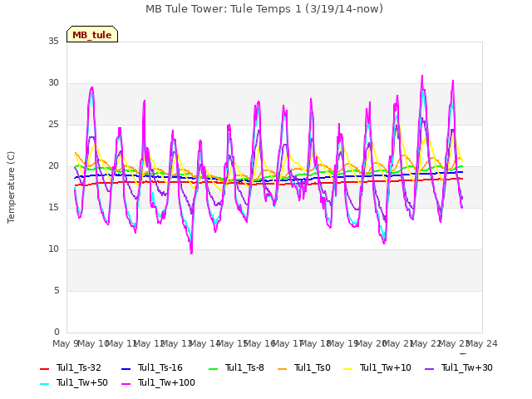This screenshot has width=532, height=399.
Task: Click the Temperature (C) axis label
Action: pyautogui.click(x=11, y=187)
